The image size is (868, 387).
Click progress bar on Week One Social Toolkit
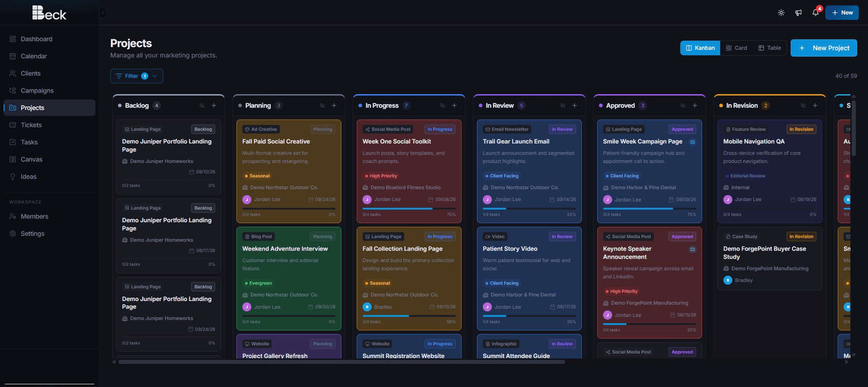(409, 209)
